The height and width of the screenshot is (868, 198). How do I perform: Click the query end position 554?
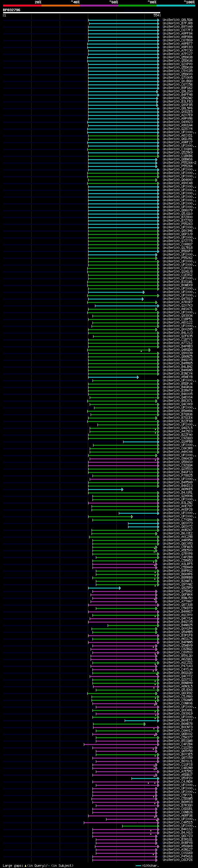[x=156, y=15]
